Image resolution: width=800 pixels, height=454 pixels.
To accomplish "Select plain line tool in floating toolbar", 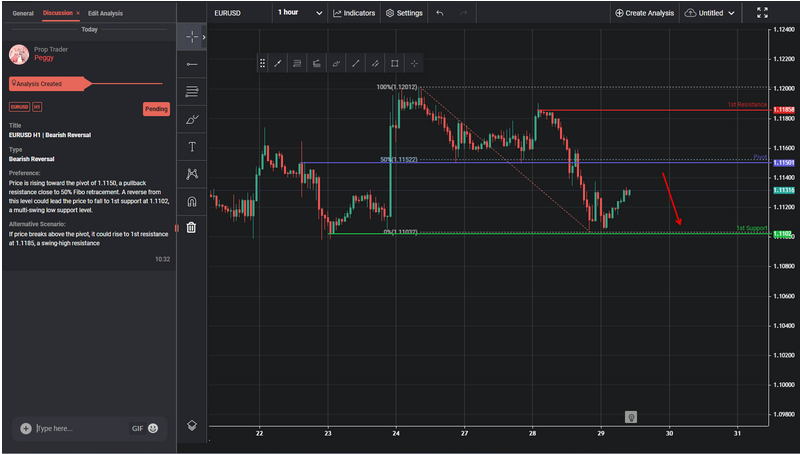I will point(356,63).
